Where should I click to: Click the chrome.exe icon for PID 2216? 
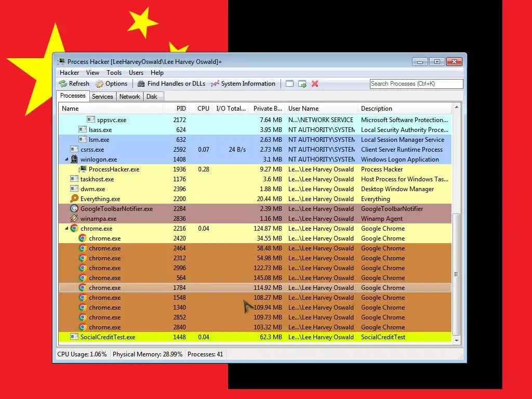74,229
